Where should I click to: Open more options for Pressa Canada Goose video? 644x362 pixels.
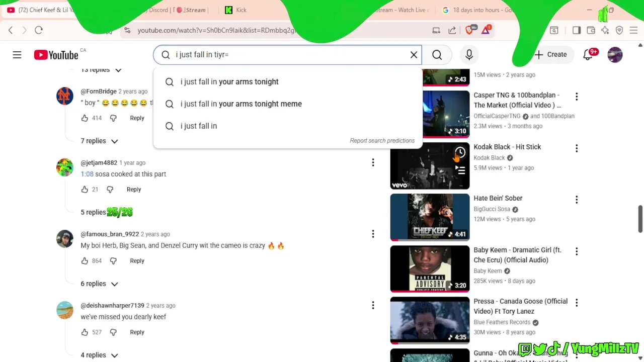577,303
